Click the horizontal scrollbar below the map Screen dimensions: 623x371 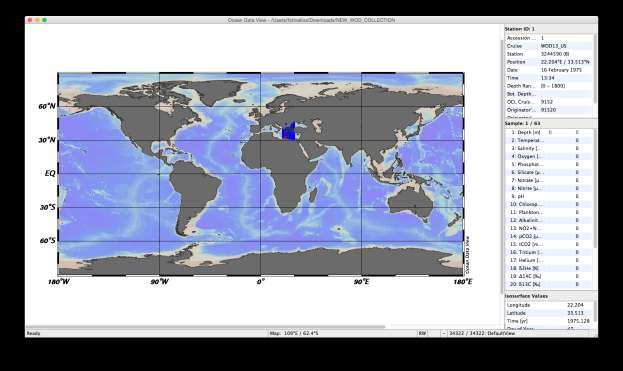tap(206, 327)
